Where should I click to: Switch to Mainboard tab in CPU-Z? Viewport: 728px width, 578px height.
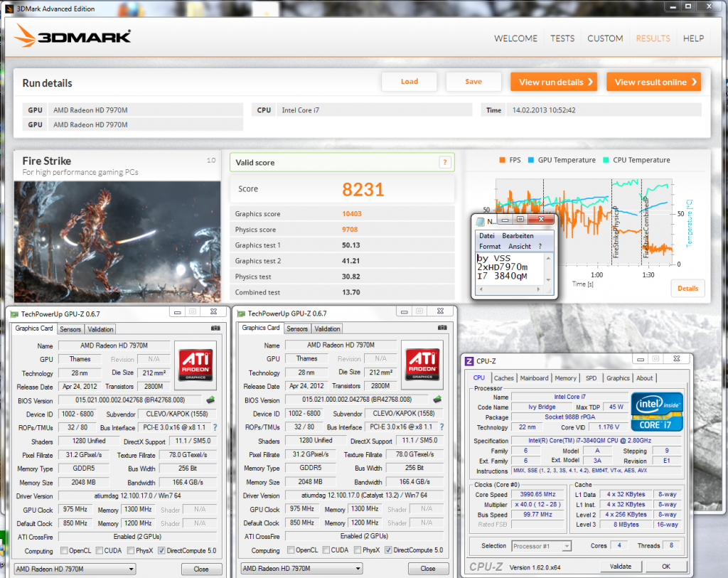pyautogui.click(x=534, y=378)
